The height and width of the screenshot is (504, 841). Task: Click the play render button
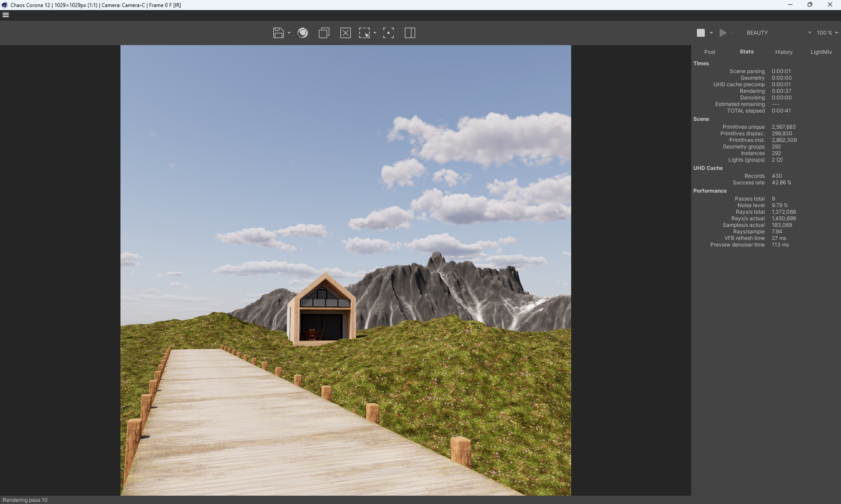[x=723, y=33]
